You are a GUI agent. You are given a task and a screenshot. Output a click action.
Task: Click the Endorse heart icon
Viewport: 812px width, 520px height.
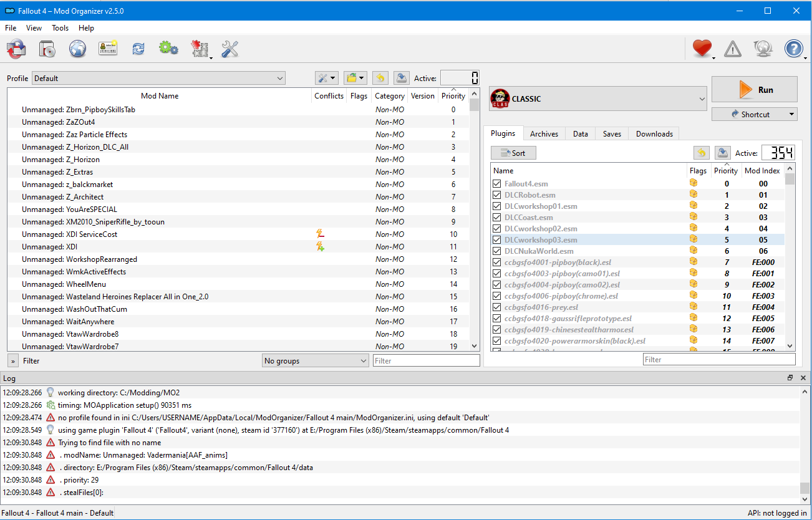pyautogui.click(x=702, y=49)
